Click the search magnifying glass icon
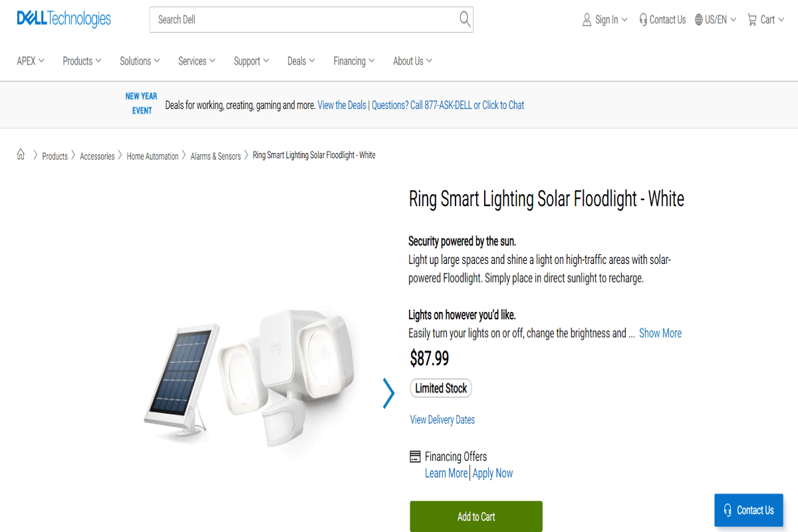The width and height of the screenshot is (798, 532). pos(464,19)
